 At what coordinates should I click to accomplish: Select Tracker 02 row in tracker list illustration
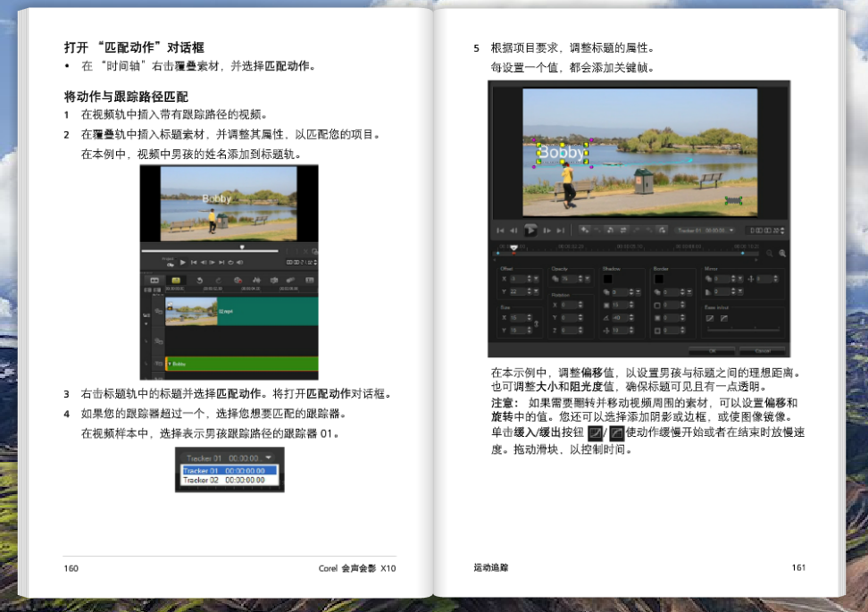pyautogui.click(x=230, y=480)
